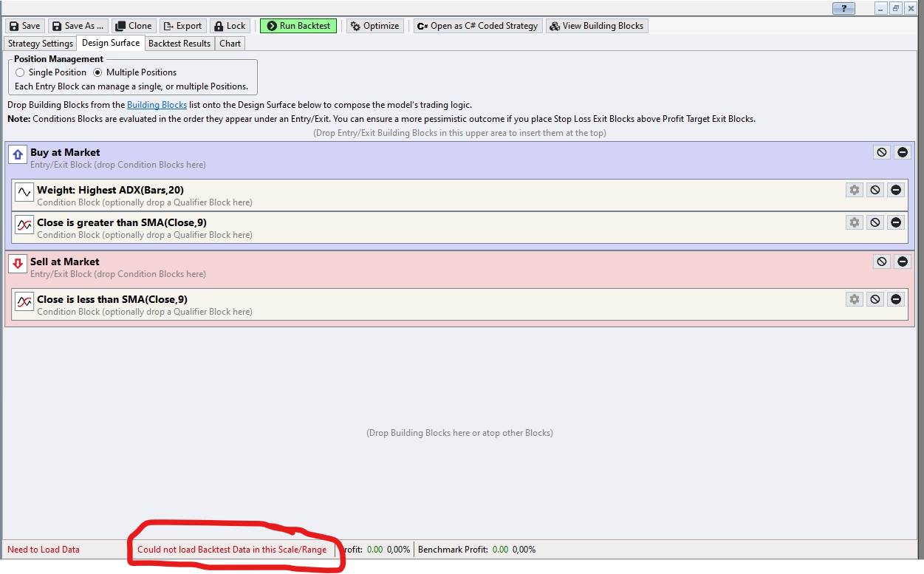This screenshot has width=924, height=574.
Task: Click the Optimize toolbar button
Action: coord(374,26)
